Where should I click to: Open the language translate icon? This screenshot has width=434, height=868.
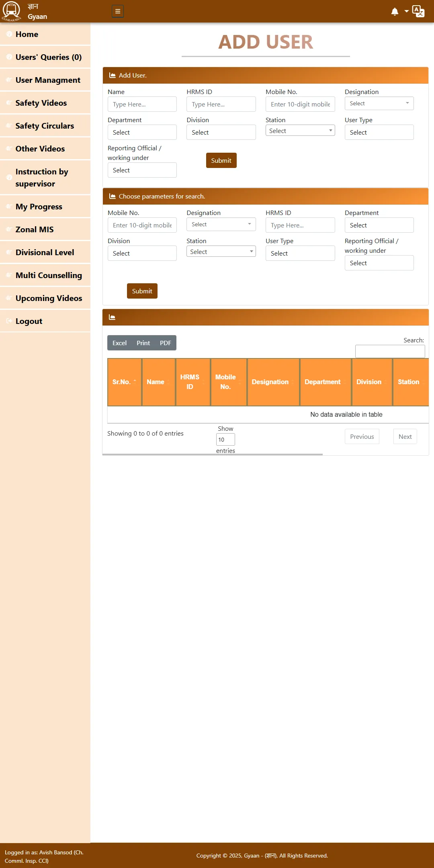coord(418,11)
